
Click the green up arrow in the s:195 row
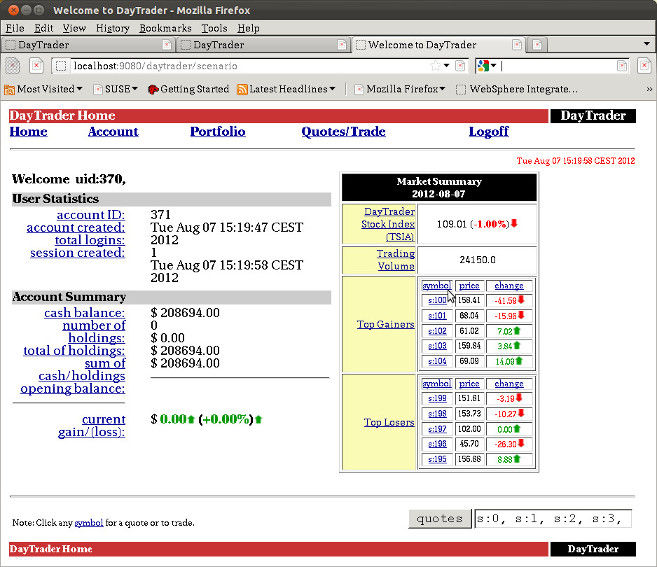[x=517, y=459]
